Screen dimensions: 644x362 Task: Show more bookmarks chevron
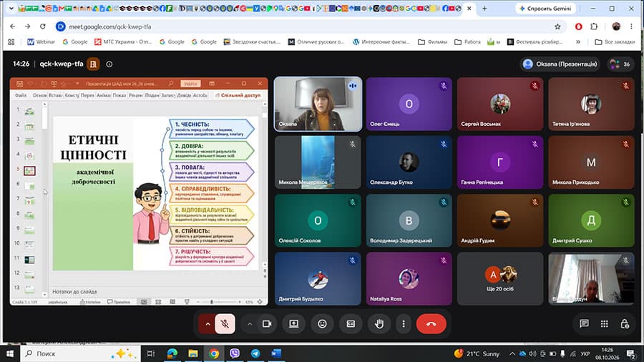click(x=578, y=42)
